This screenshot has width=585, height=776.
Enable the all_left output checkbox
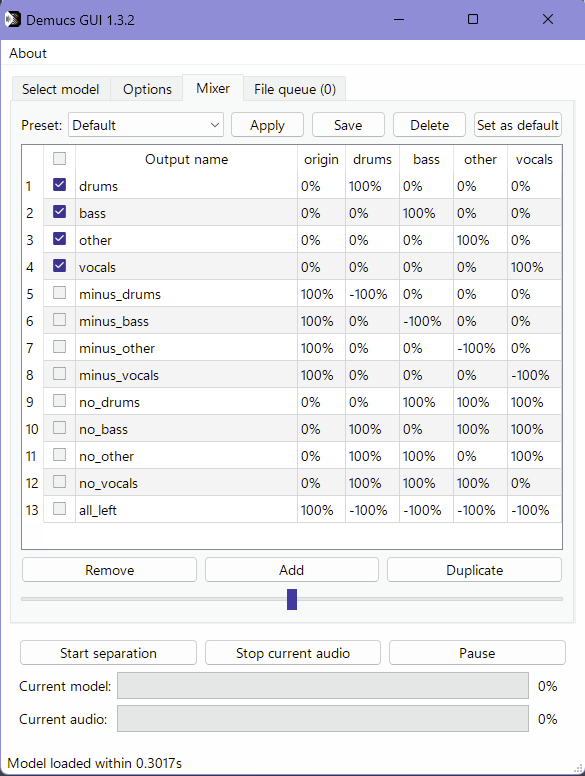(59, 509)
